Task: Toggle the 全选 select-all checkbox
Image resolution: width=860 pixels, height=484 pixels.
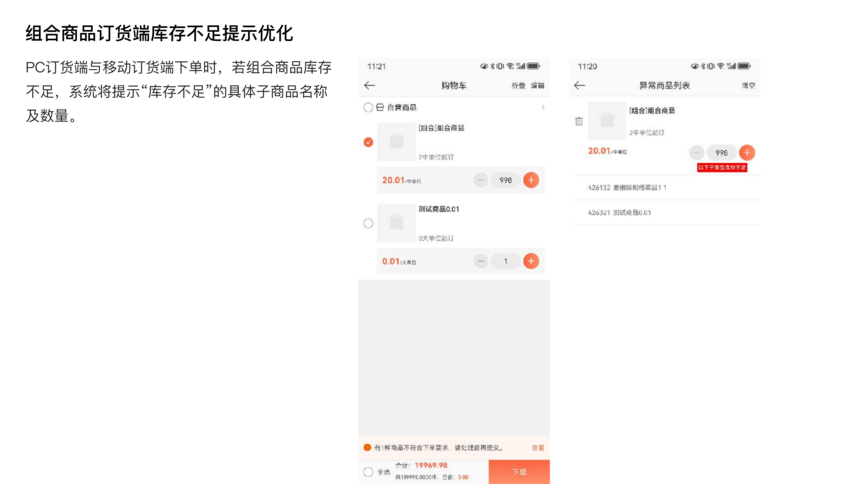Action: pyautogui.click(x=368, y=472)
